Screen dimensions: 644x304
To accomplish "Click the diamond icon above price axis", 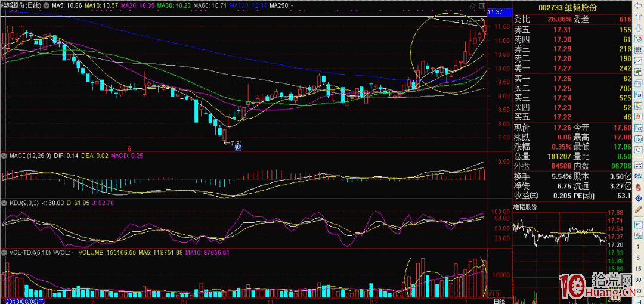I will pos(473,6).
